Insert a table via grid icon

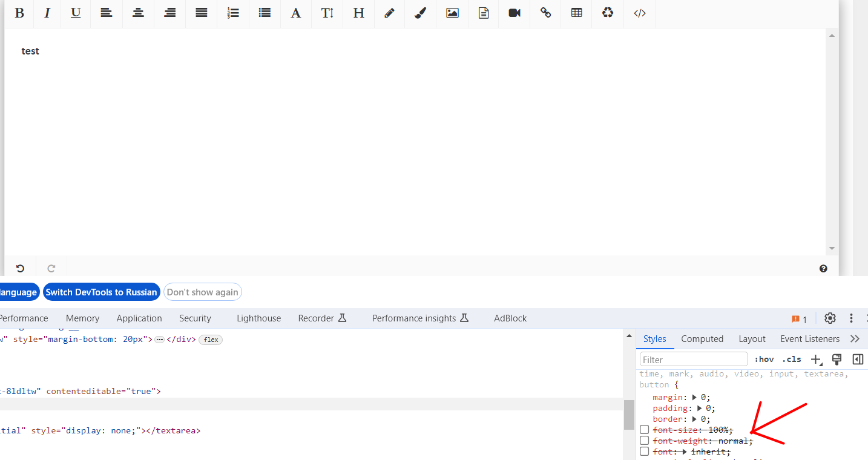tap(577, 13)
